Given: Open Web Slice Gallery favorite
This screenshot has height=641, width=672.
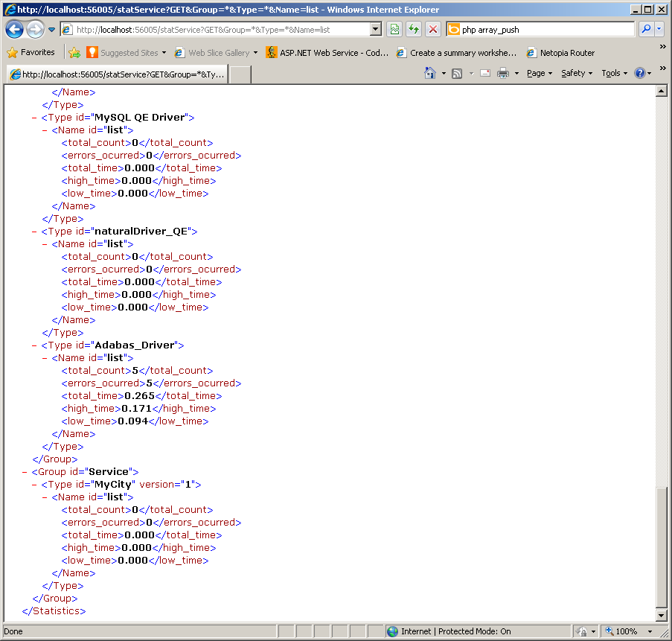Looking at the screenshot, I should [x=213, y=52].
